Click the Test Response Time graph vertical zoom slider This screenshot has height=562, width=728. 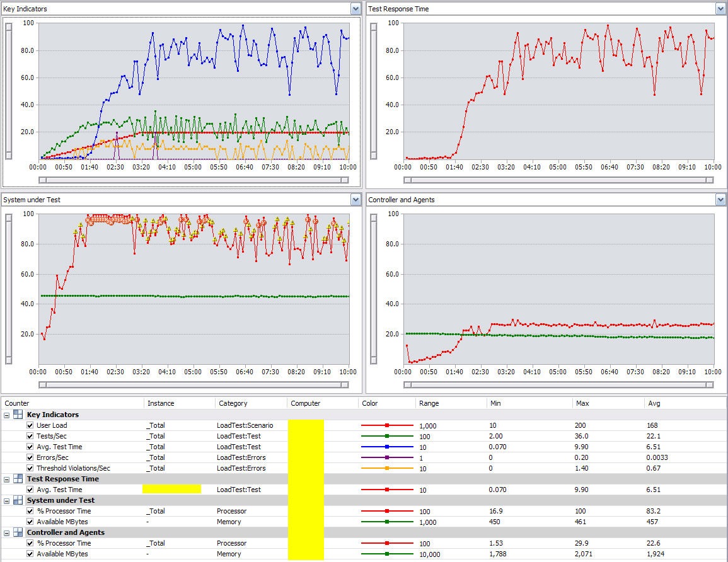373,91
